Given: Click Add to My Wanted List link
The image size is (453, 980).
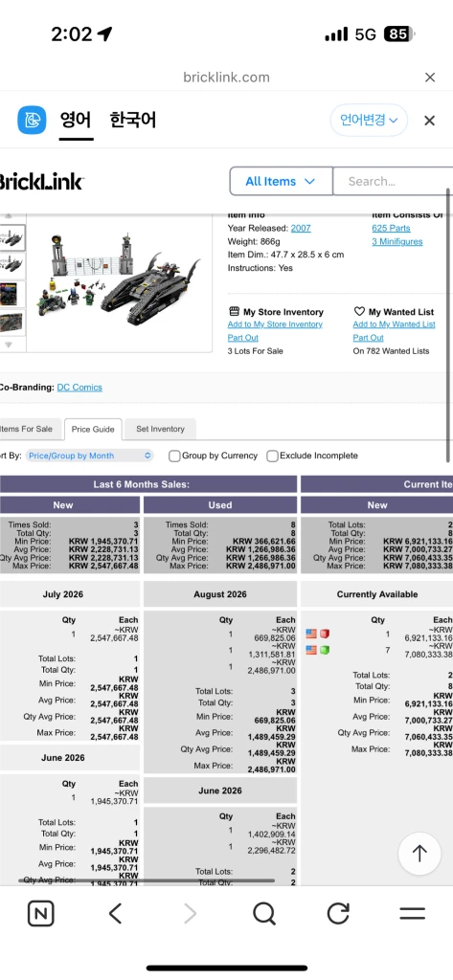Looking at the screenshot, I should [x=395, y=324].
